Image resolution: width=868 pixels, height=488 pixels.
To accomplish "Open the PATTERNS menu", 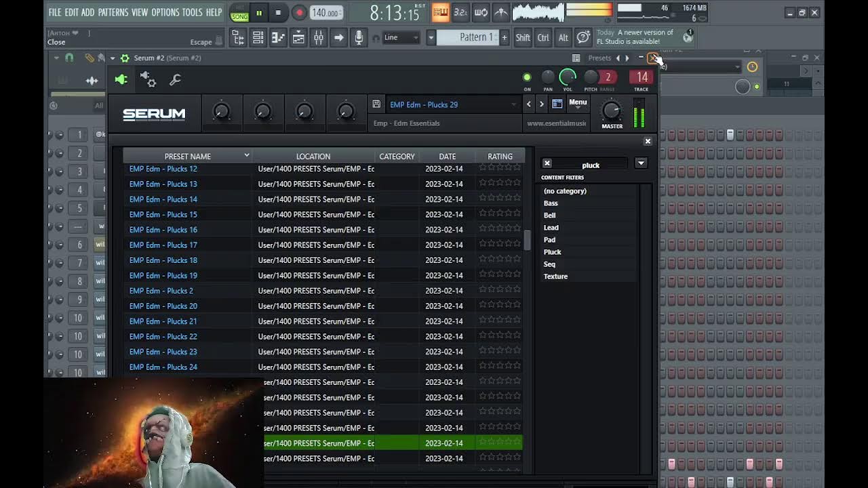I will tap(113, 12).
